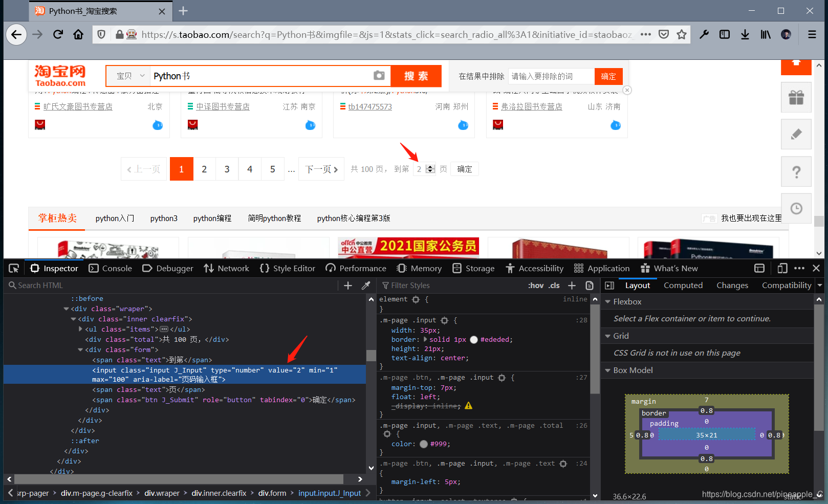Click the clock history icon in sidebar

click(796, 208)
